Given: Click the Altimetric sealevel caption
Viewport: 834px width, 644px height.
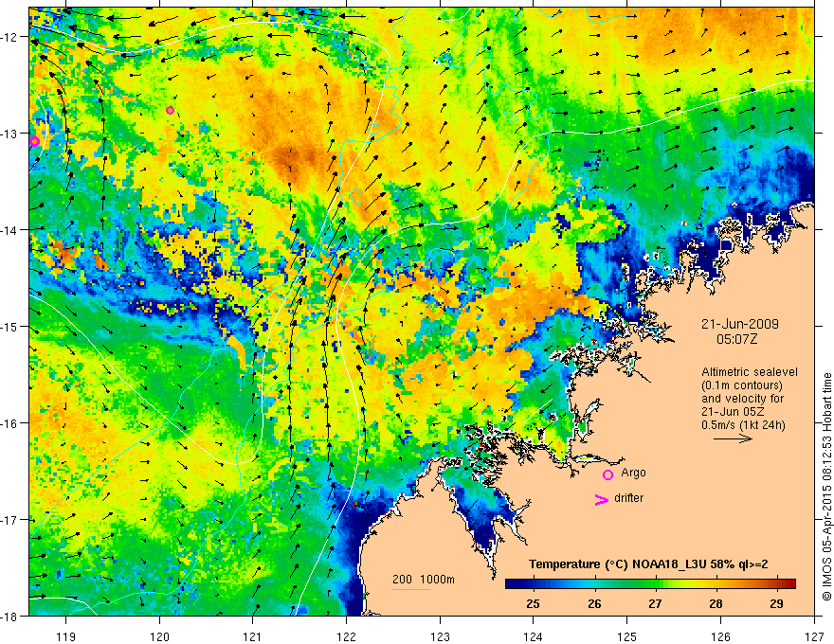Looking at the screenshot, I should point(750,372).
